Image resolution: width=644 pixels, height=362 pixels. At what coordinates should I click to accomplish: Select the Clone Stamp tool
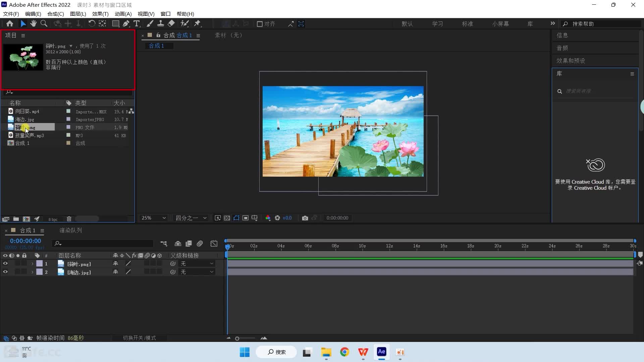tap(161, 23)
